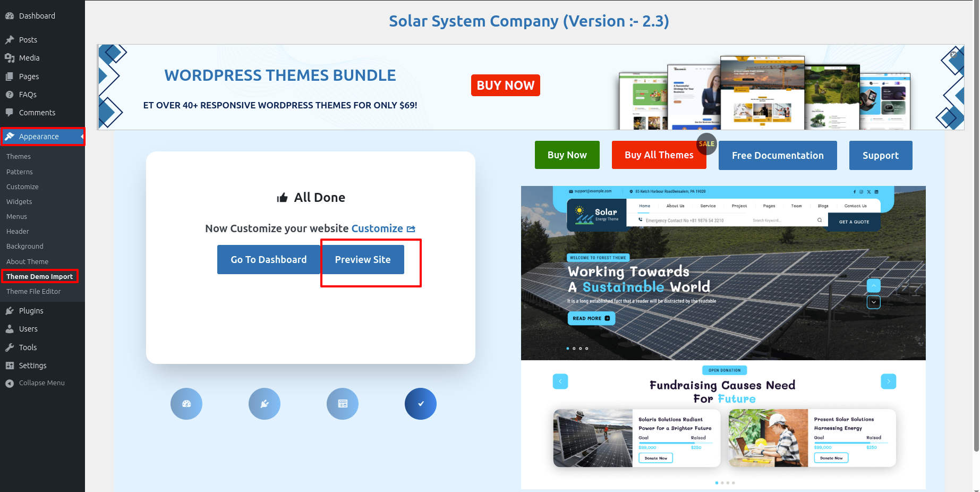Image resolution: width=980 pixels, height=492 pixels.
Task: Click the Support button
Action: tap(881, 156)
